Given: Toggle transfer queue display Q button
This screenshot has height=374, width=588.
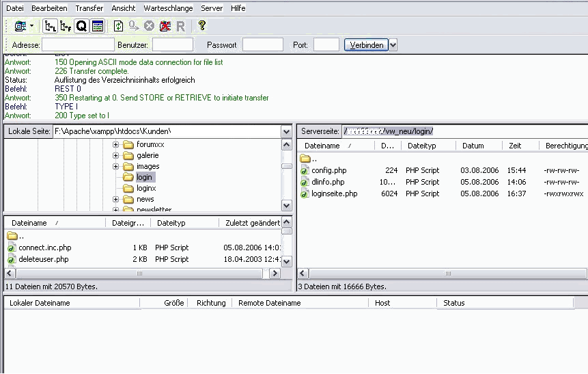Looking at the screenshot, I should [81, 26].
